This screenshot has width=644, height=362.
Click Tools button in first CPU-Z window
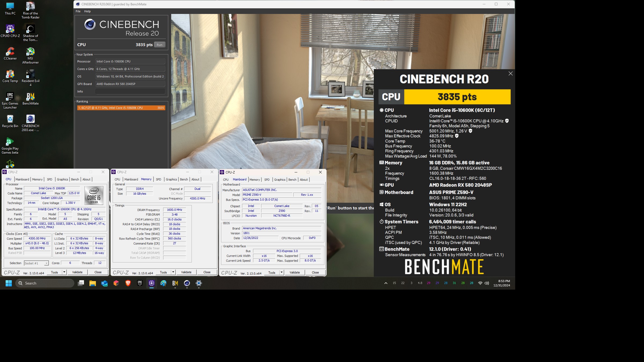click(x=54, y=272)
